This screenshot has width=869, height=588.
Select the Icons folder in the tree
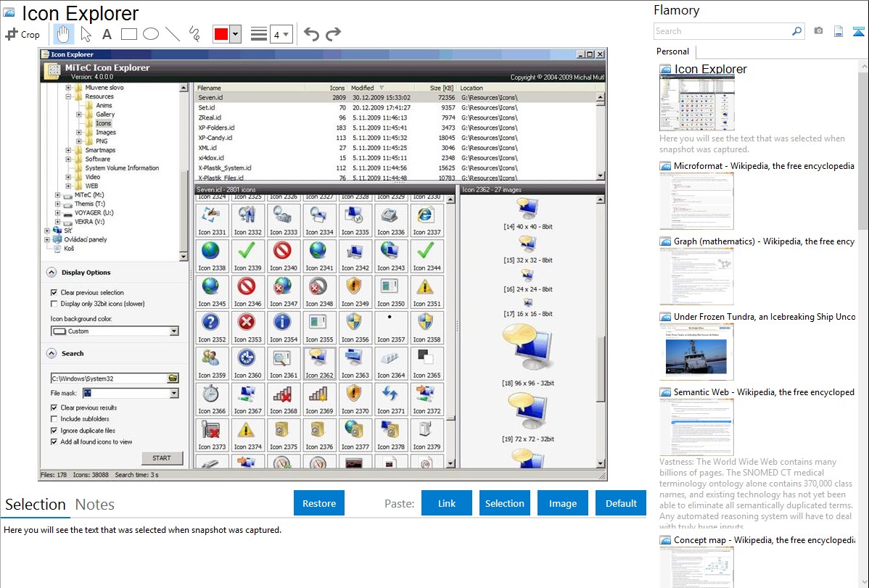pos(104,123)
